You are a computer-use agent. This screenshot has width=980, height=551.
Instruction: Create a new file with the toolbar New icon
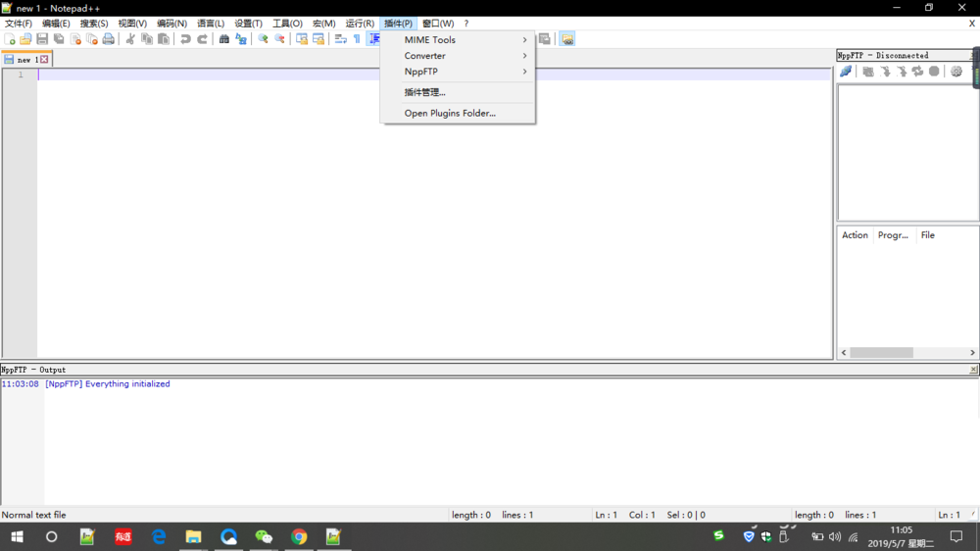tap(10, 39)
